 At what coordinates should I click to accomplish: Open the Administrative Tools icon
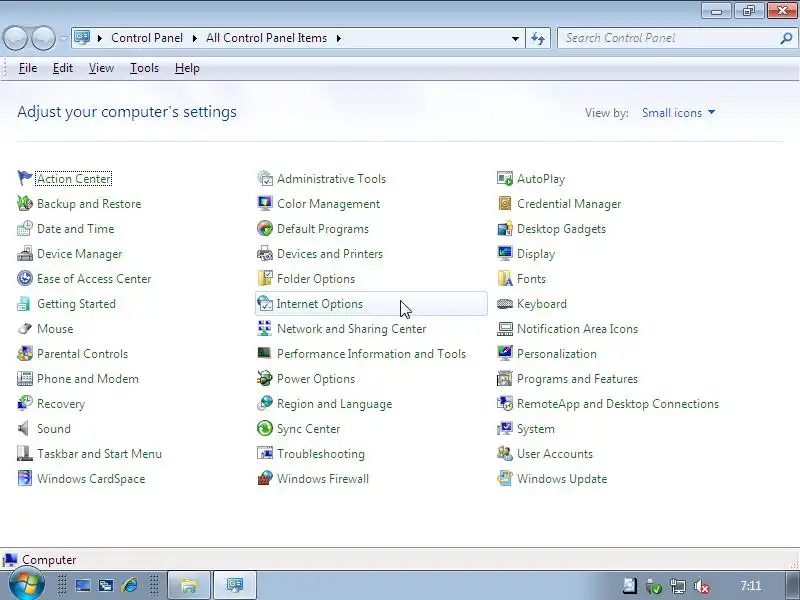pos(265,178)
